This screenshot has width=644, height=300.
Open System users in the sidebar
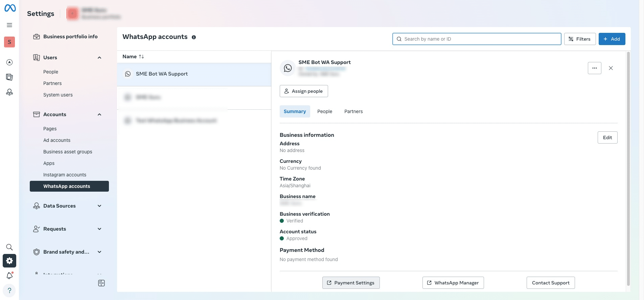(x=58, y=95)
